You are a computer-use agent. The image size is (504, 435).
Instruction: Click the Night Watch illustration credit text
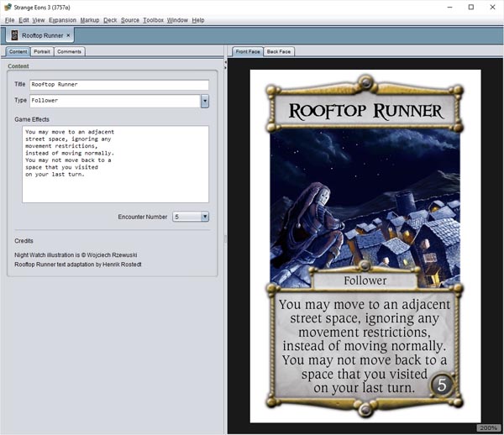pos(76,254)
